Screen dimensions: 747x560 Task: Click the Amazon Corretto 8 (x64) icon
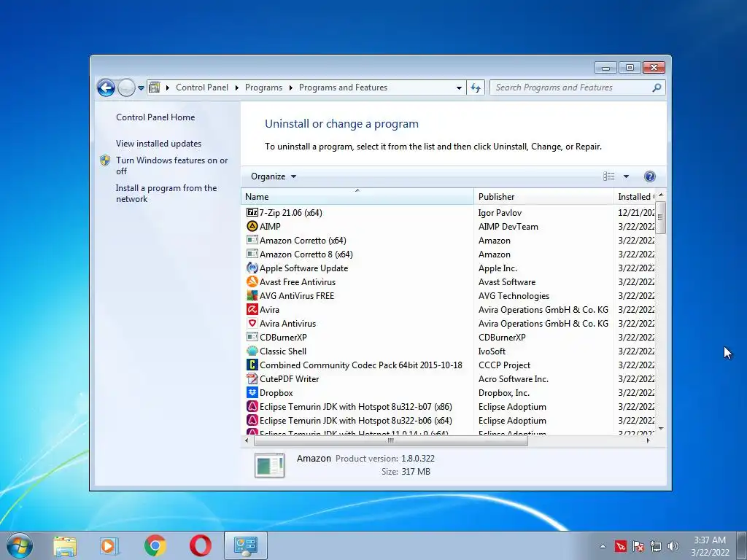[252, 254]
